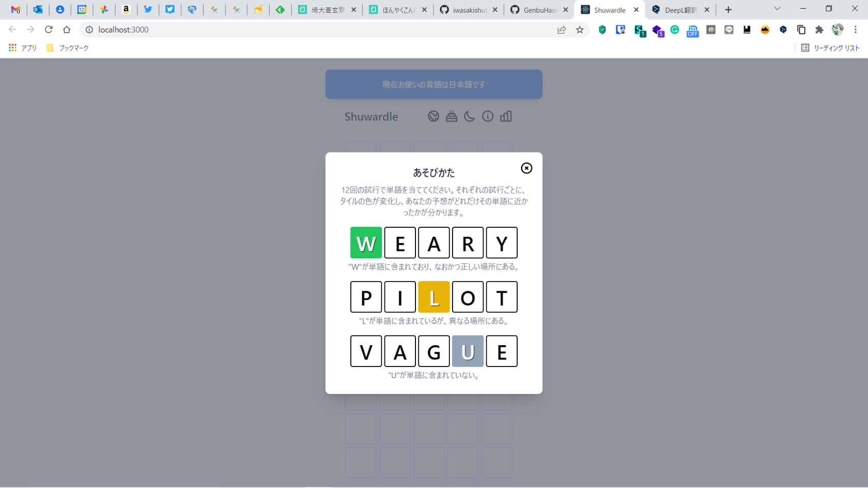Viewport: 868px width, 488px height.
Task: Share this page via share icon
Action: click(x=561, y=30)
